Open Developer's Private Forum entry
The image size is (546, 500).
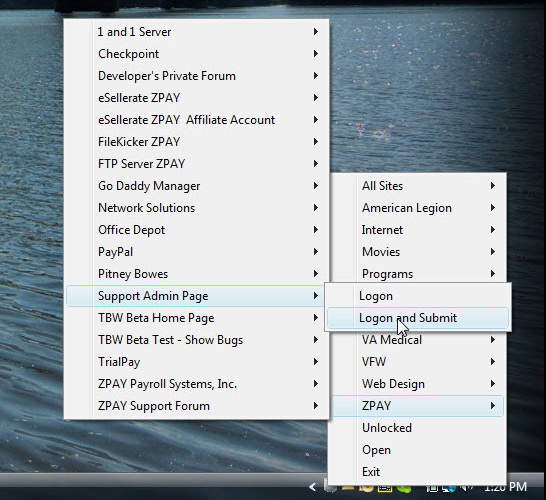point(196,76)
